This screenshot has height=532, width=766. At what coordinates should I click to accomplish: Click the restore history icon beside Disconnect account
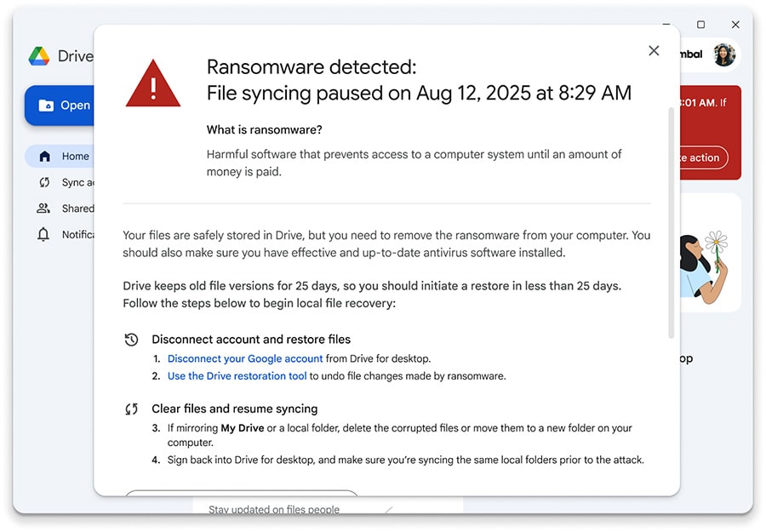[x=131, y=339]
